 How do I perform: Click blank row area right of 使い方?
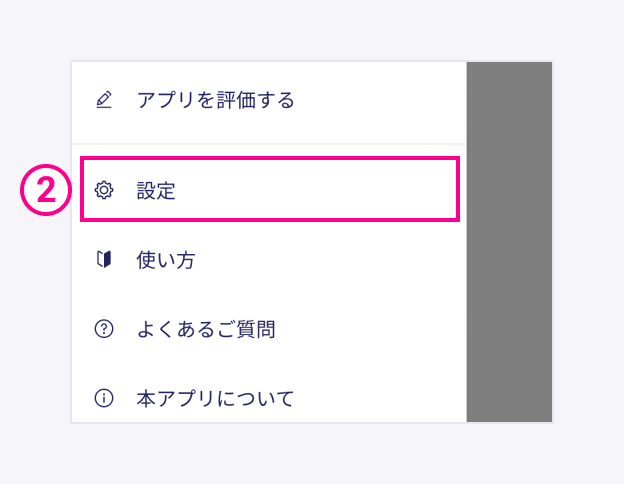330,260
